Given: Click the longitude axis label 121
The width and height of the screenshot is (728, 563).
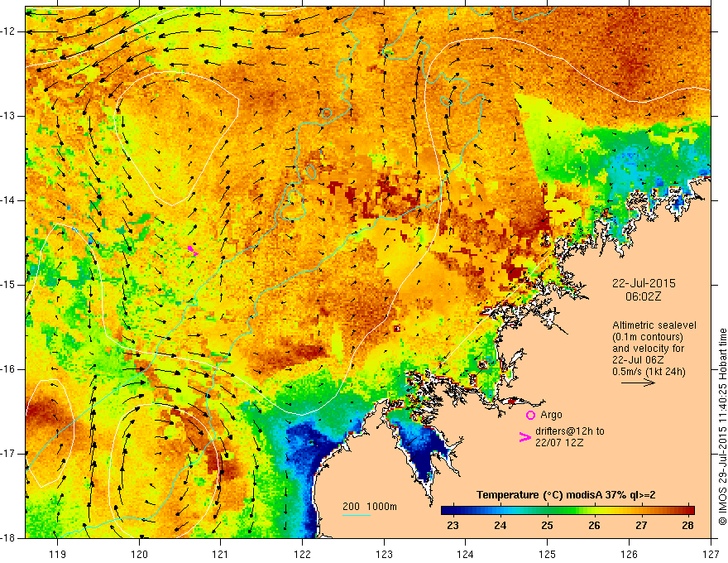Looking at the screenshot, I should (221, 554).
